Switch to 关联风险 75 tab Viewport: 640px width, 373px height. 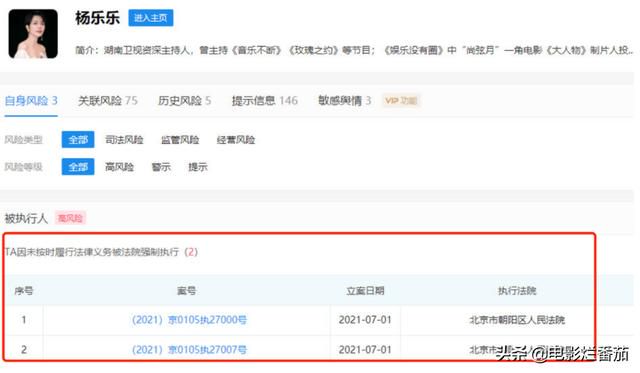pyautogui.click(x=108, y=101)
